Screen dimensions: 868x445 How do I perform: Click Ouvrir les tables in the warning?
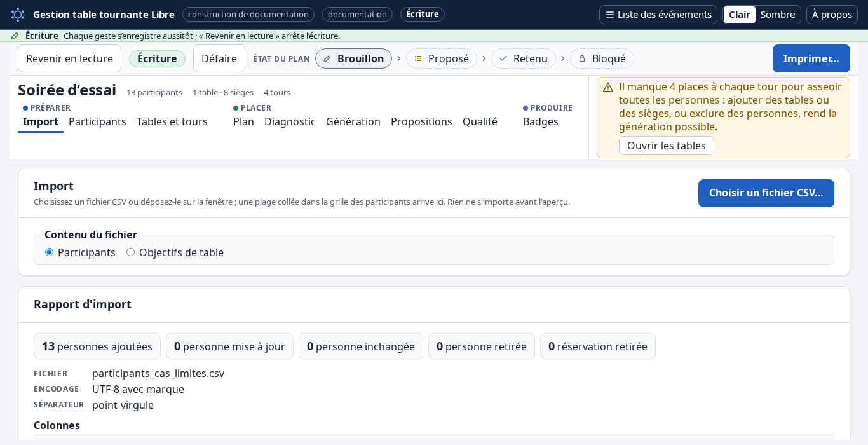pos(667,146)
